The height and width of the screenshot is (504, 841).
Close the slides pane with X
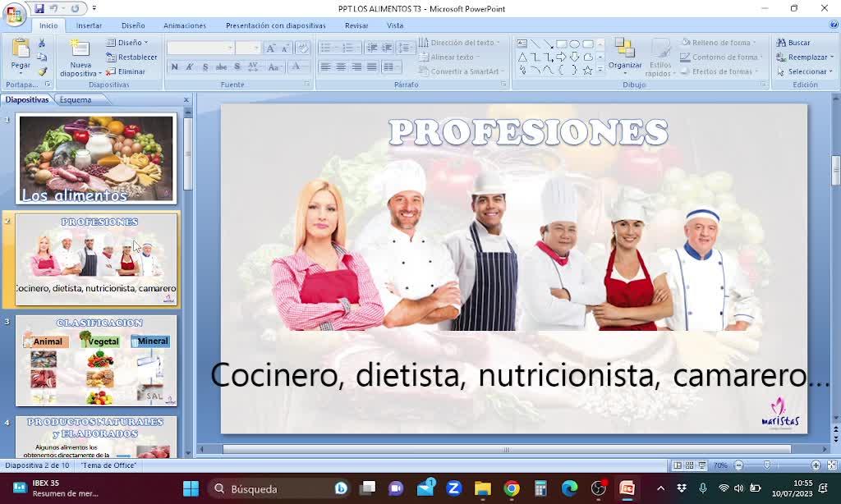tap(186, 99)
